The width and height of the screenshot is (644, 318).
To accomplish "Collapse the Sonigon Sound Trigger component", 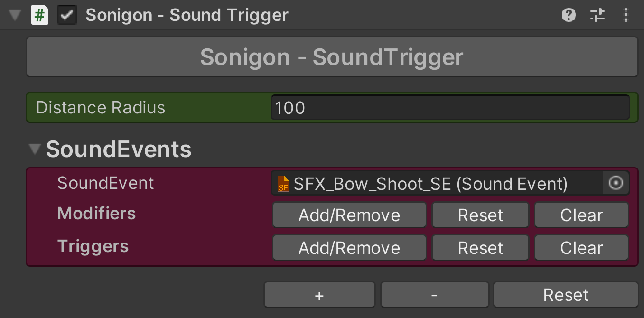I will click(15, 15).
